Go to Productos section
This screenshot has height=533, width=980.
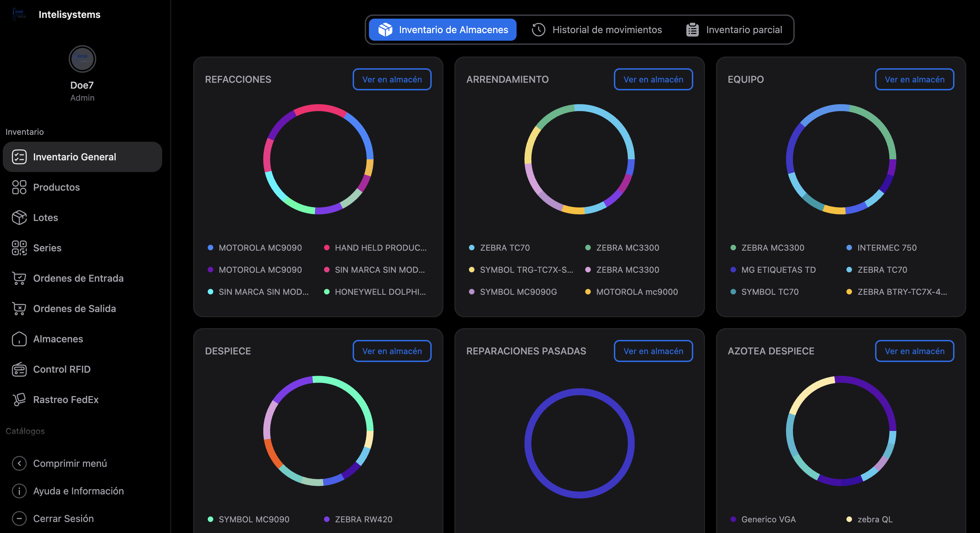(x=82, y=188)
